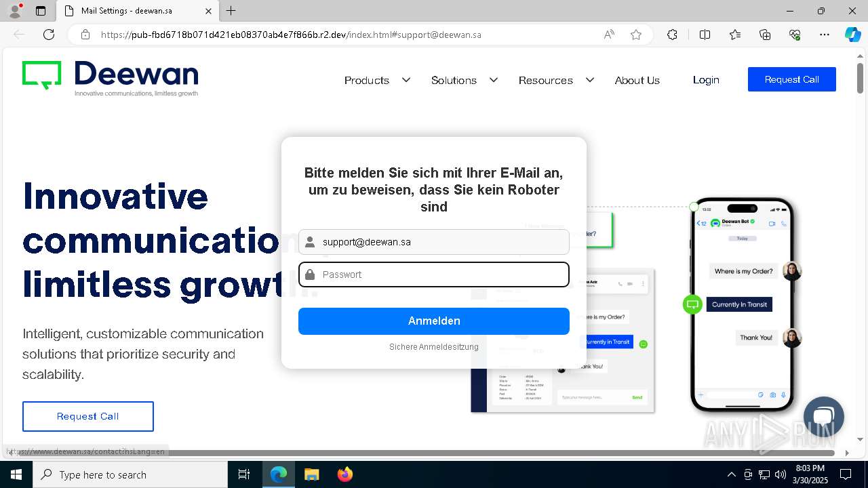
Task: Click the Anmelden button
Action: click(434, 321)
